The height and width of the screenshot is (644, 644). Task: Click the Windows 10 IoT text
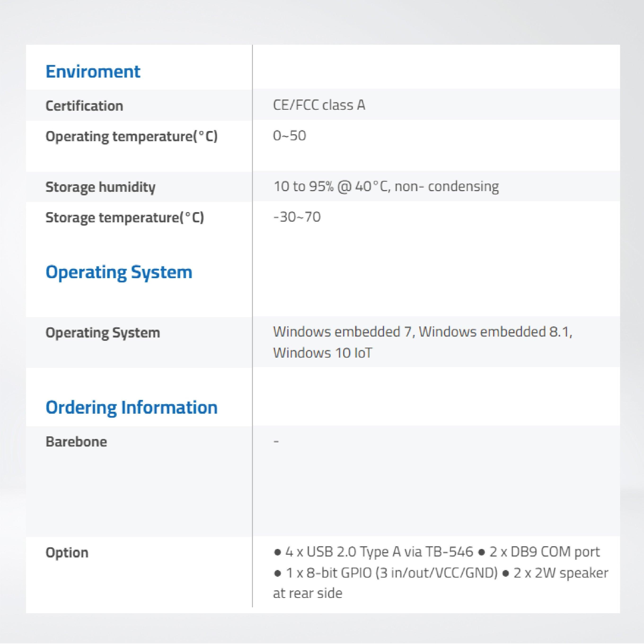(x=322, y=353)
